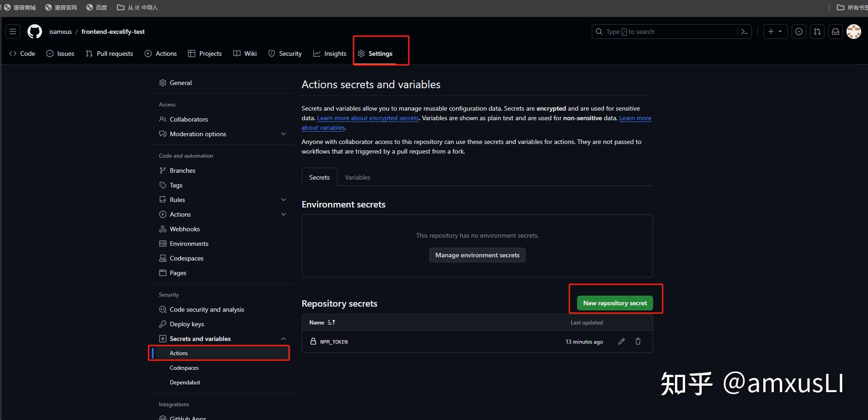868x420 pixels.
Task: Open the issues icon in header
Action: (x=799, y=32)
